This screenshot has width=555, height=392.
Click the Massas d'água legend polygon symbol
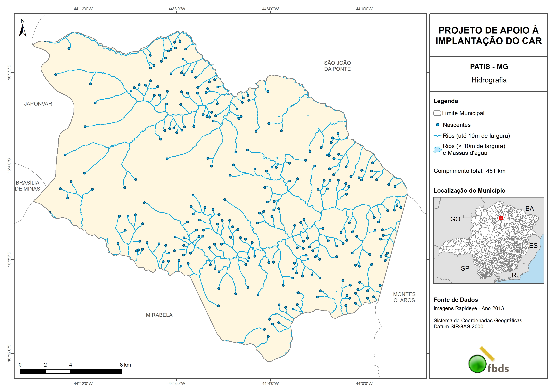pyautogui.click(x=437, y=149)
